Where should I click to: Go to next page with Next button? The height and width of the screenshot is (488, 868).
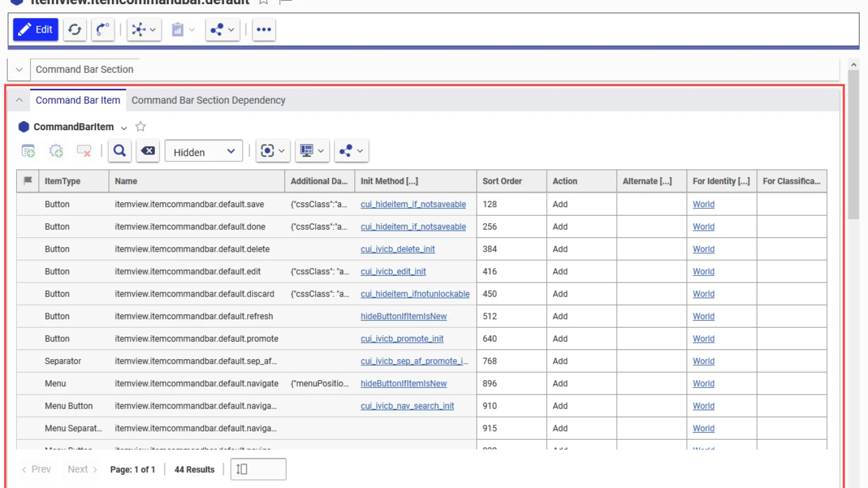(83, 469)
